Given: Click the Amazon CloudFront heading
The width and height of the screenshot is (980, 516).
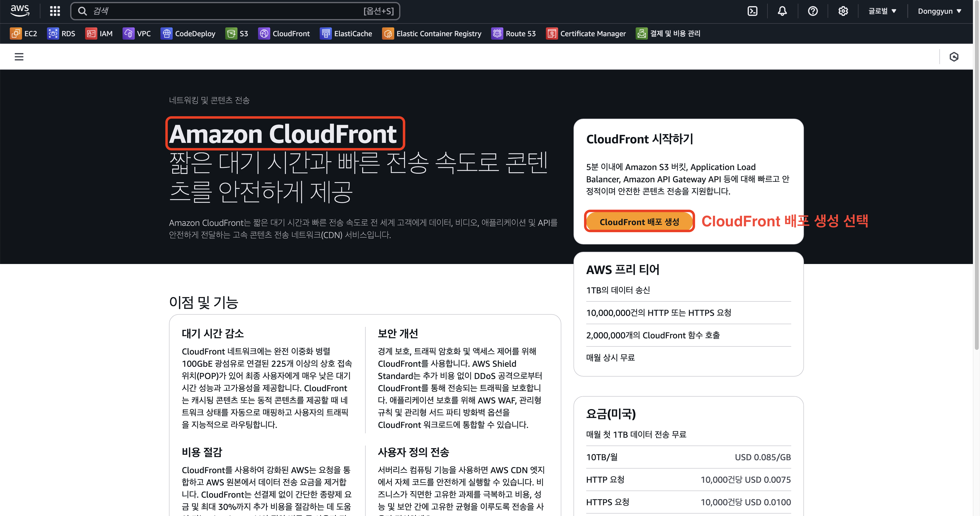Looking at the screenshot, I should pos(283,134).
